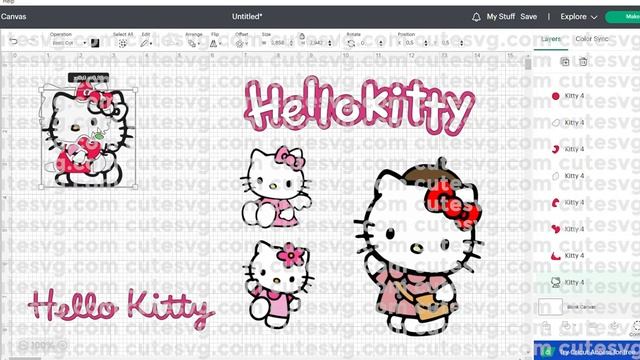Toggle the size aspect ratio lock
640x360 pixels.
pyautogui.click(x=302, y=36)
